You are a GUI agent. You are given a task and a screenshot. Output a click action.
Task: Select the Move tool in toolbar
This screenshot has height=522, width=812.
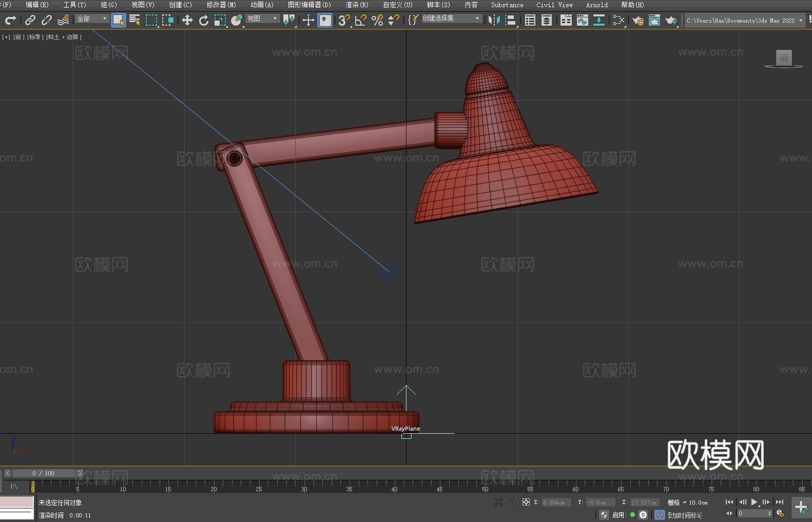[187, 21]
